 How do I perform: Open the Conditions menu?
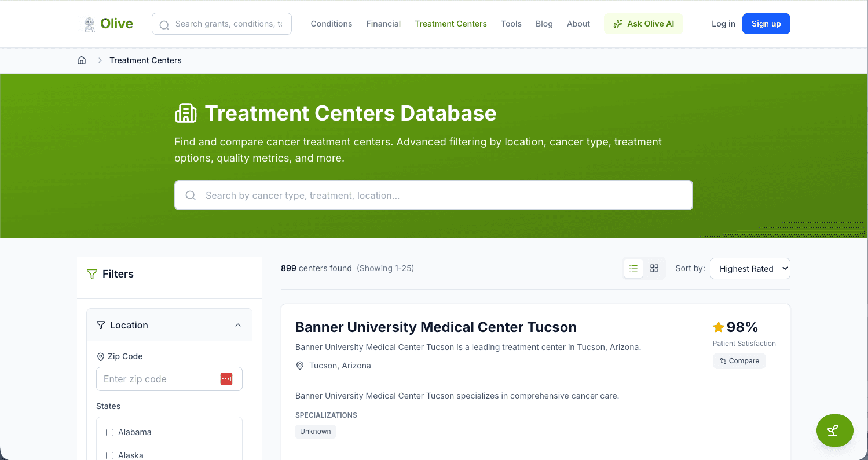[331, 24]
